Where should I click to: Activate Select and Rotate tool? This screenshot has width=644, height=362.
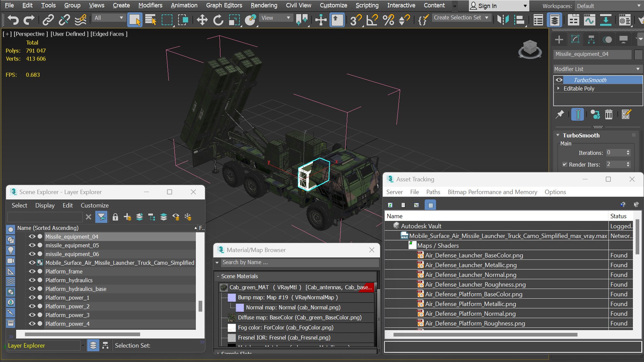tap(218, 20)
